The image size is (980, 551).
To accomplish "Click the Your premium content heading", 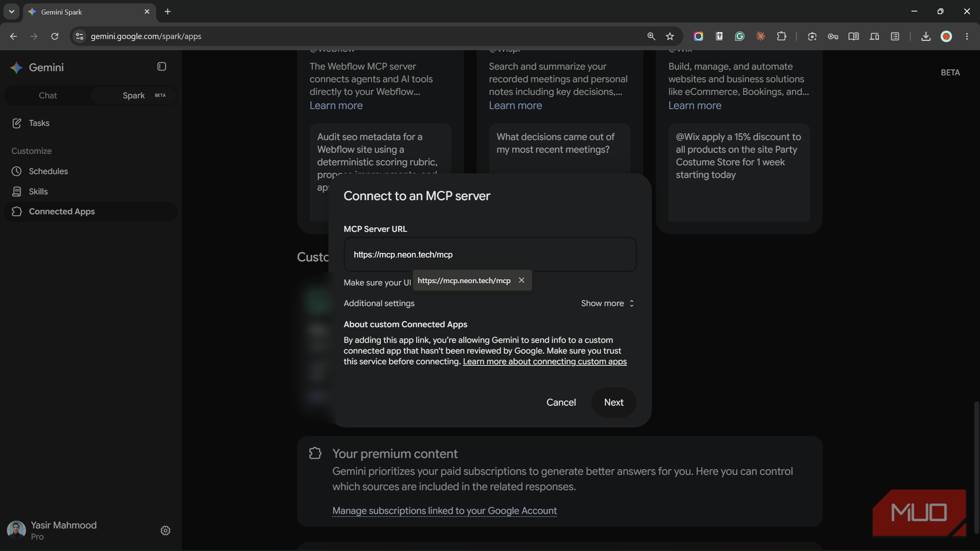I will pyautogui.click(x=395, y=453).
